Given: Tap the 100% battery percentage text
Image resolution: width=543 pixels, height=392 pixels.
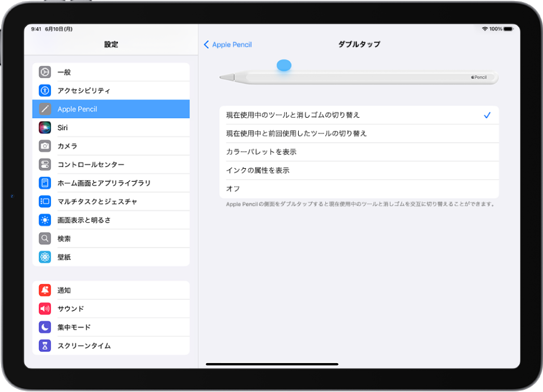Looking at the screenshot, I should pos(495,29).
